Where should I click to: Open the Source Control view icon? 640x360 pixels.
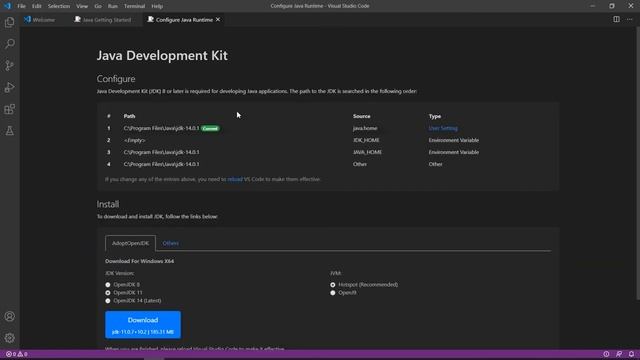click(x=10, y=65)
